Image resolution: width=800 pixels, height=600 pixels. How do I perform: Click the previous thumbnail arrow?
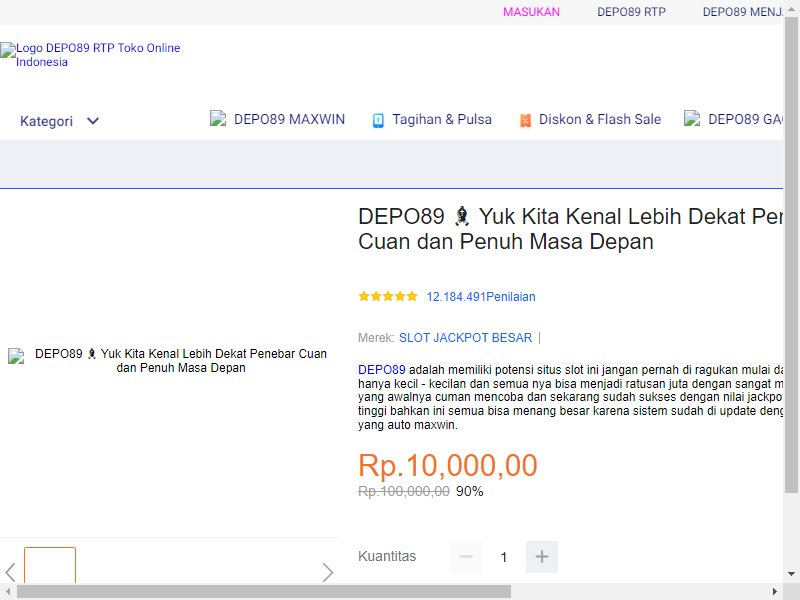[10, 572]
